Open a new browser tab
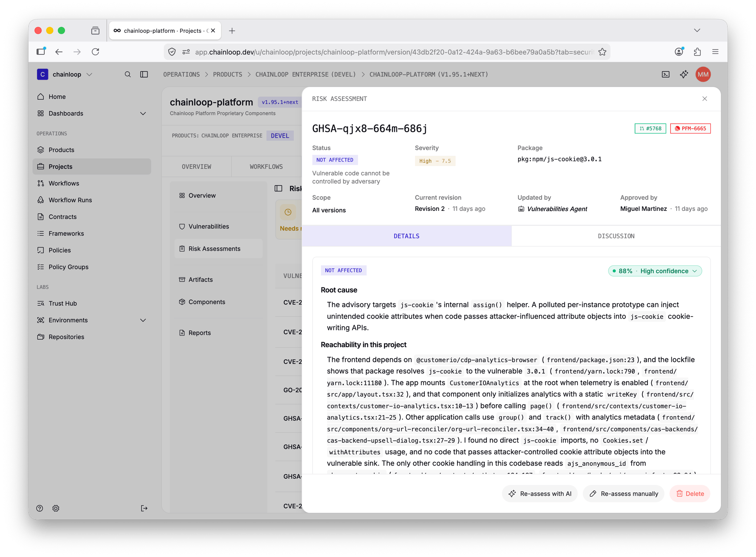Screen dimensions: 756x557 (x=232, y=31)
